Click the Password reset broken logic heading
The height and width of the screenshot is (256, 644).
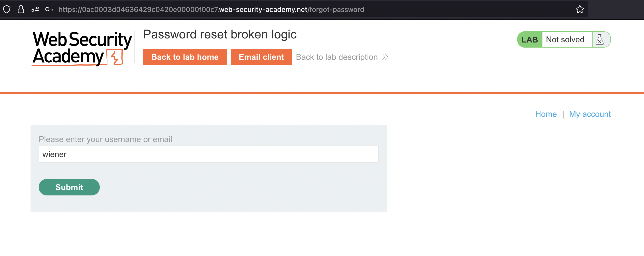tap(220, 34)
